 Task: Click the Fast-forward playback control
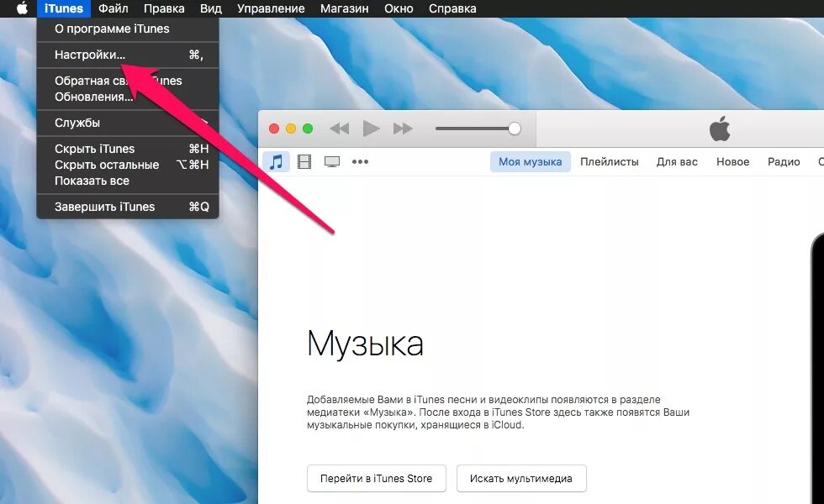[403, 129]
